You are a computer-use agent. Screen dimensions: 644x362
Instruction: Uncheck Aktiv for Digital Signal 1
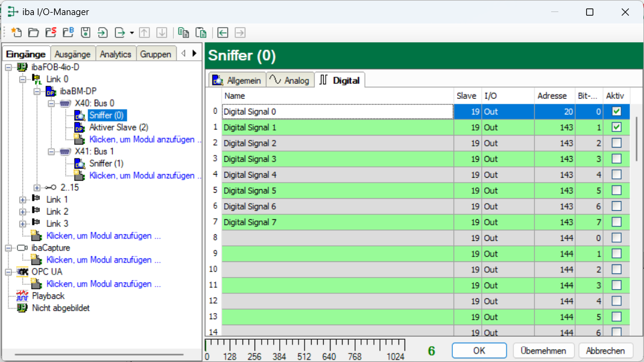[616, 127]
